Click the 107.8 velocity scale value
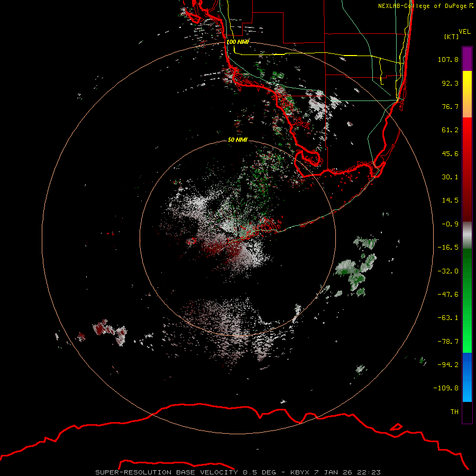Viewport: 476px width, 476px height. 448,59
